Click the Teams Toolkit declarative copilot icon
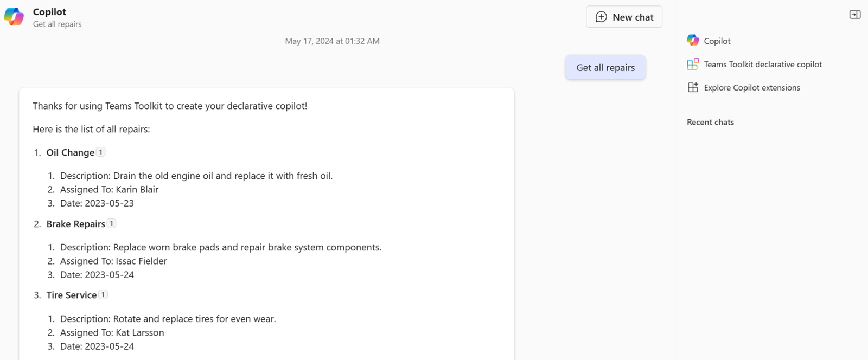Image resolution: width=868 pixels, height=360 pixels. pyautogui.click(x=692, y=64)
